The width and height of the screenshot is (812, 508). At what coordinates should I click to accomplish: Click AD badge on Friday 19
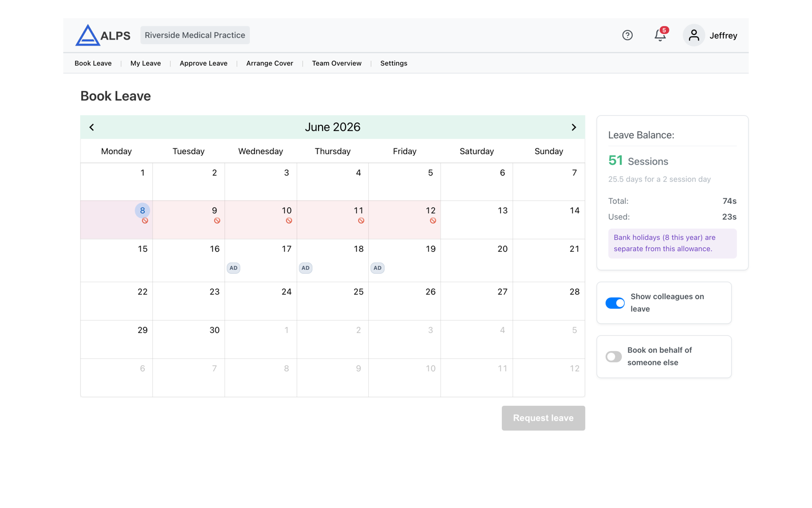point(377,268)
